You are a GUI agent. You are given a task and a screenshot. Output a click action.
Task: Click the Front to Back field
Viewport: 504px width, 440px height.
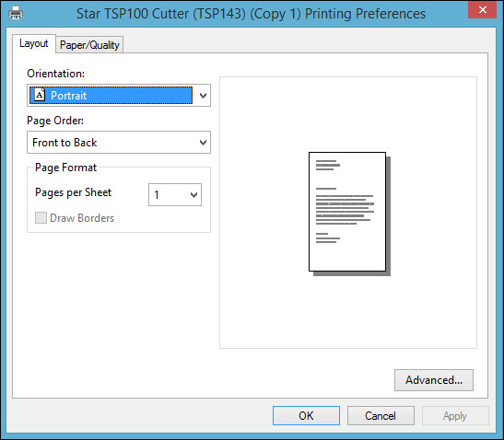[119, 143]
